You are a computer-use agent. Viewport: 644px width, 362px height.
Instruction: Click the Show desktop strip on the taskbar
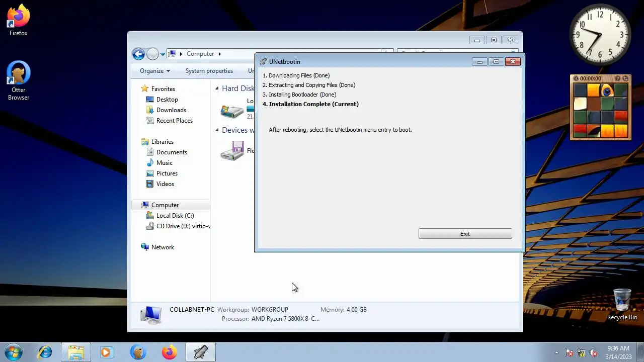640,352
